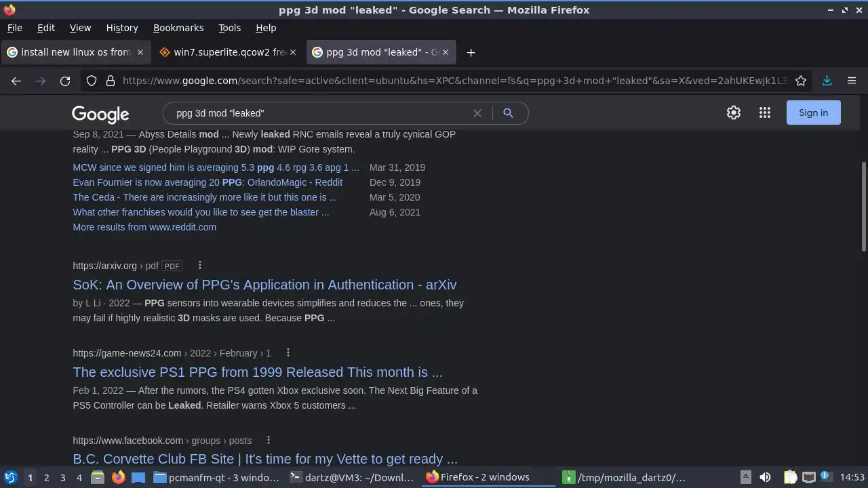868x488 pixels.
Task: Expand hidden tray items arrow
Action: 745,477
